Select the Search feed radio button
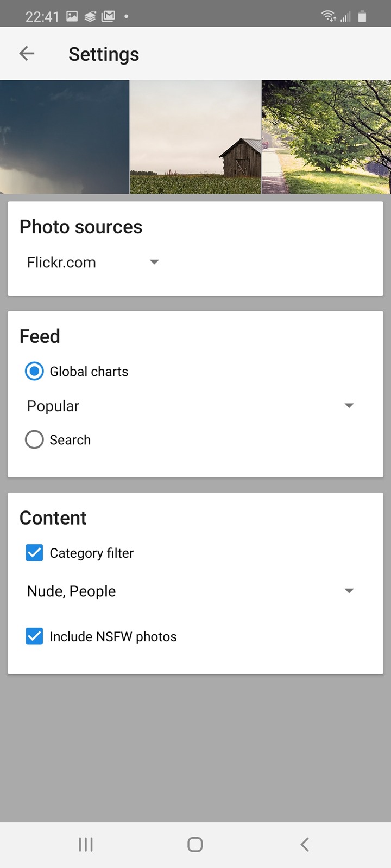 click(34, 439)
